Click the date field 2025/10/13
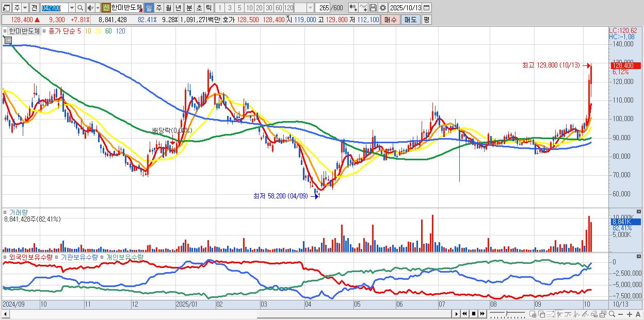This screenshot has height=320, width=644. pos(406,8)
